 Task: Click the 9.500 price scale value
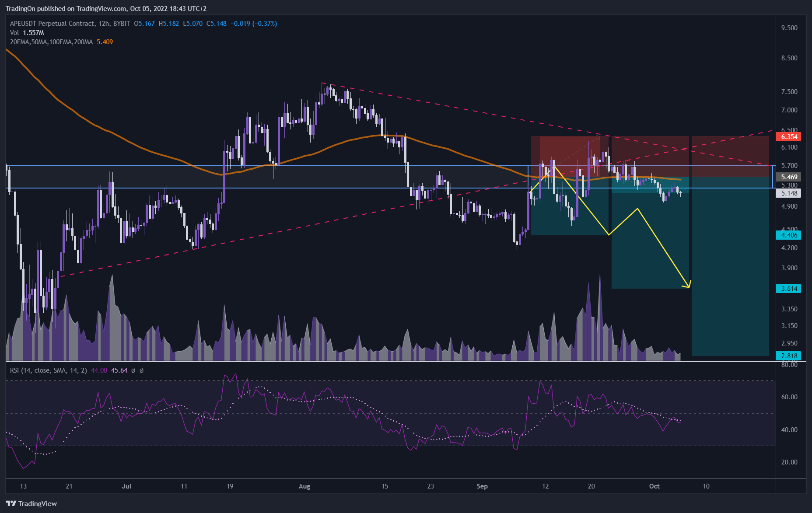tap(789, 28)
